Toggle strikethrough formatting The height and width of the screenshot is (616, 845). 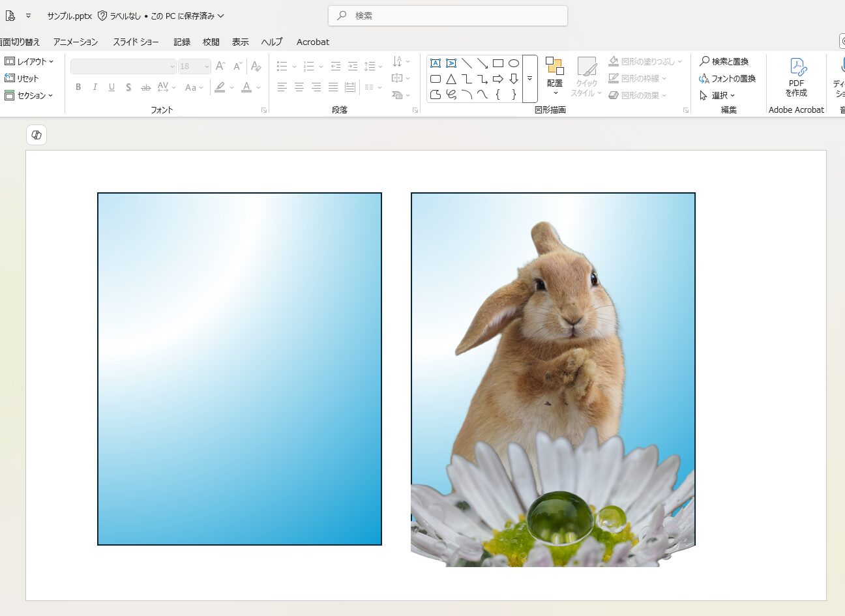[145, 87]
